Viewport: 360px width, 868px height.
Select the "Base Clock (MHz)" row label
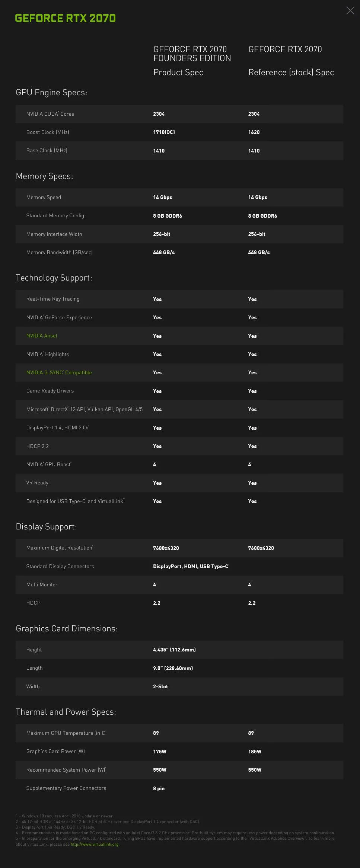47,150
